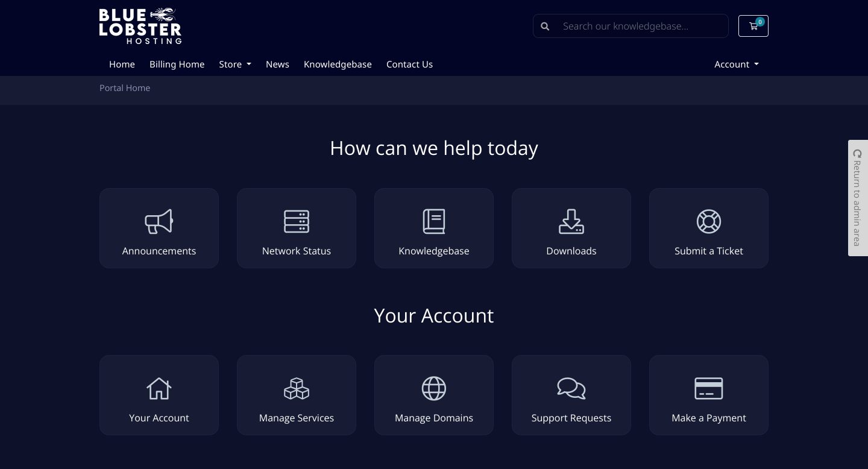Click the Return to admin area tab

[857, 198]
